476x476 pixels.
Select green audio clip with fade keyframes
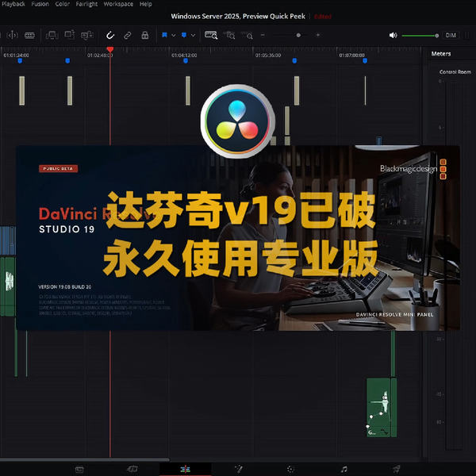[x=378, y=408]
